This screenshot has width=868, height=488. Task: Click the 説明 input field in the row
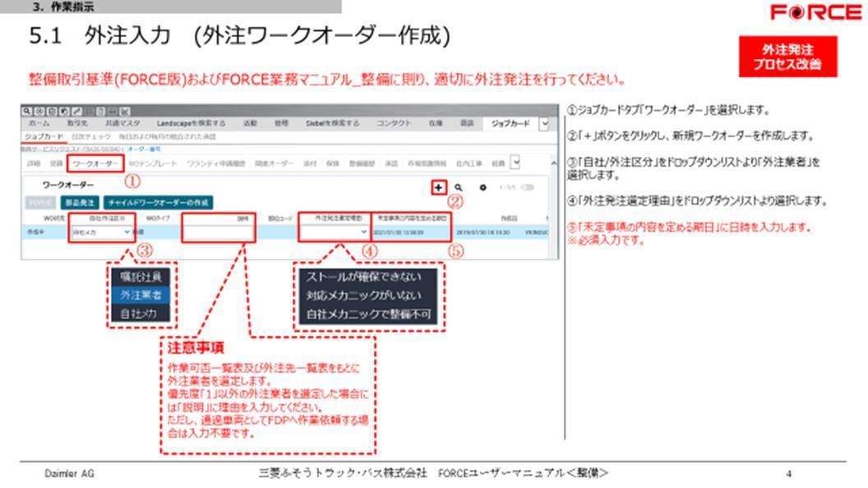(219, 233)
